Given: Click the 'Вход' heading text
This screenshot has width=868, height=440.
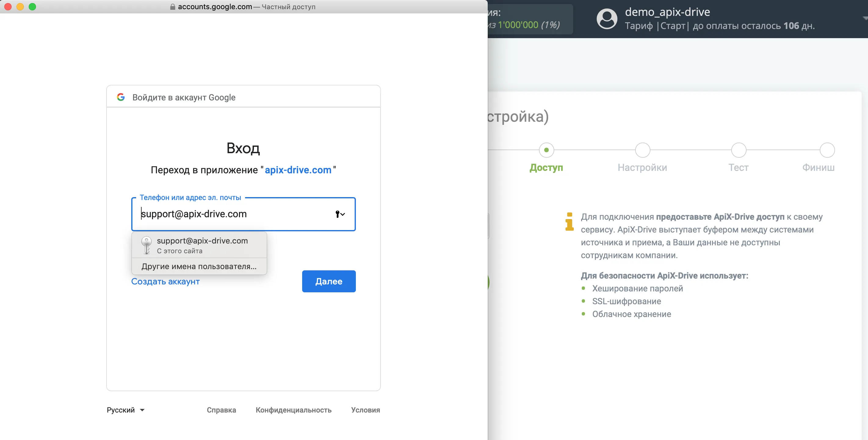Looking at the screenshot, I should (243, 148).
